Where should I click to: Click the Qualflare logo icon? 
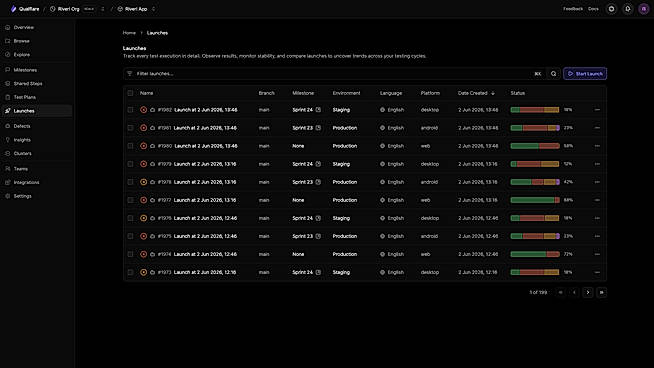click(13, 9)
